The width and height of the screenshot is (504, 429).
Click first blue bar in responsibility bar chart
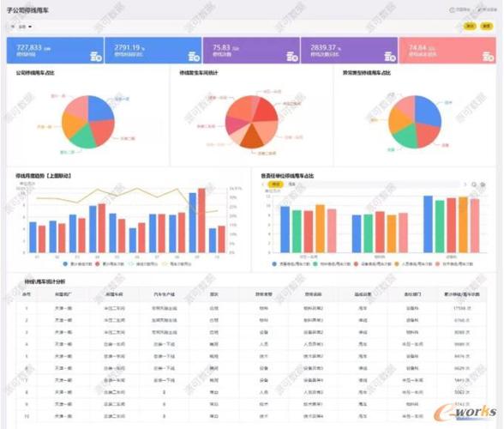click(285, 229)
